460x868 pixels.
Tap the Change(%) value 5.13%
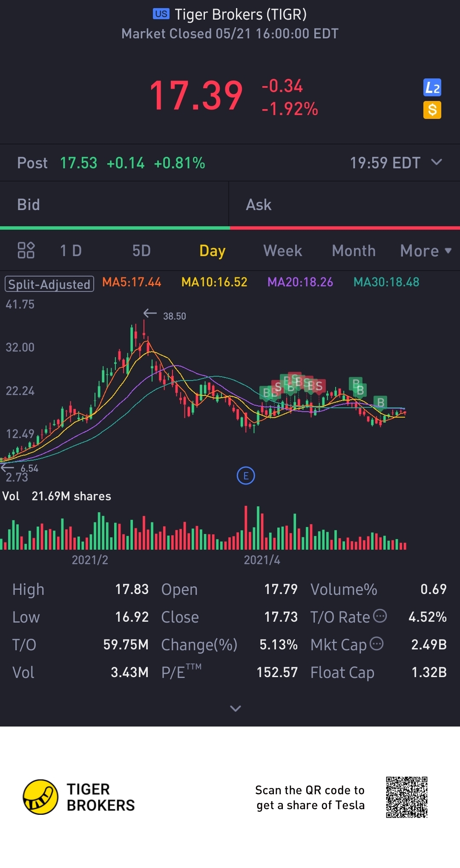(279, 645)
